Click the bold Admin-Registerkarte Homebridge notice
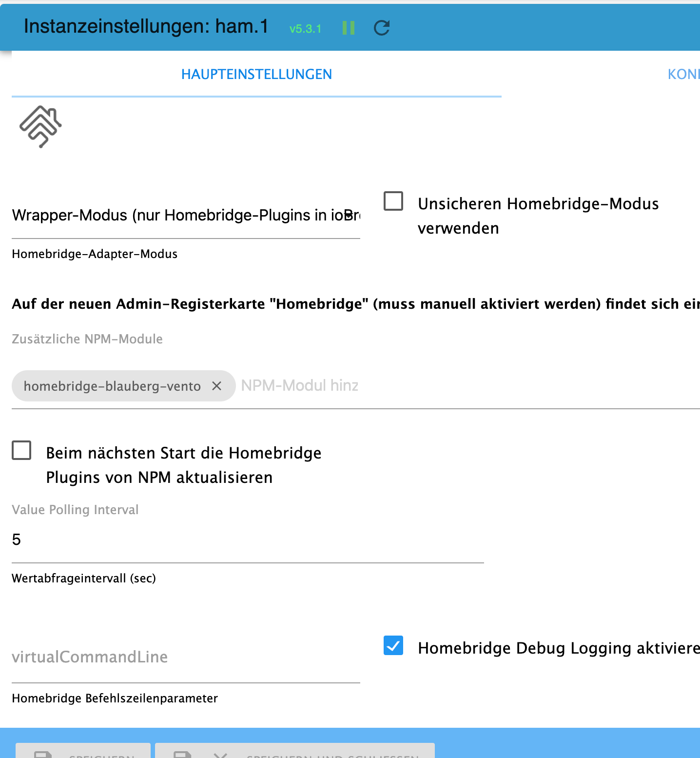Viewport: 700px width, 758px height. 356,304
